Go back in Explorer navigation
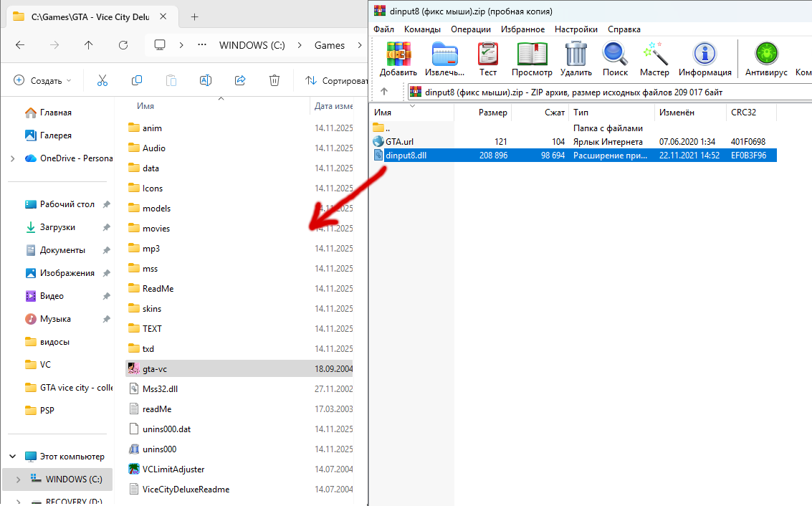The height and width of the screenshot is (506, 812). coord(20,45)
